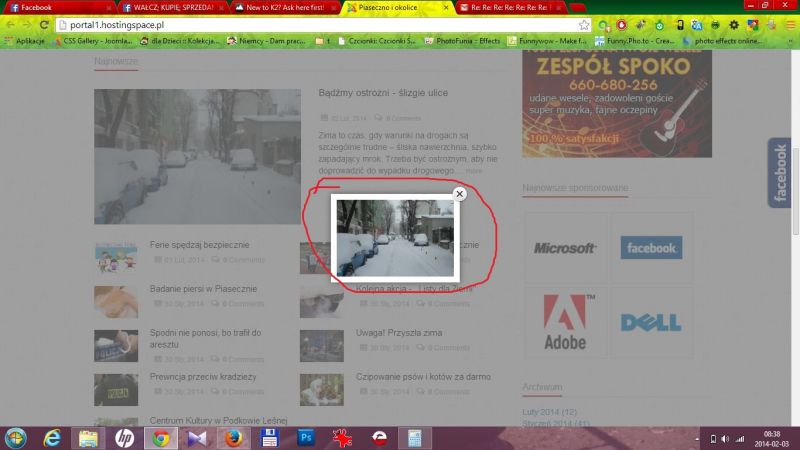This screenshot has height=450, width=800.
Task: Open article Badanie piersi w Piasecznie
Action: point(203,289)
